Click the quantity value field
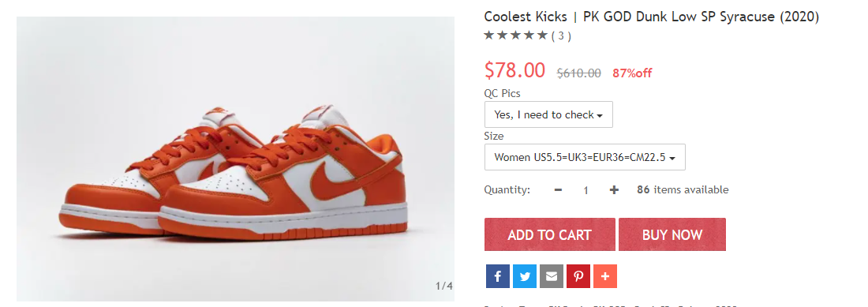The height and width of the screenshot is (307, 868). pyautogui.click(x=586, y=190)
